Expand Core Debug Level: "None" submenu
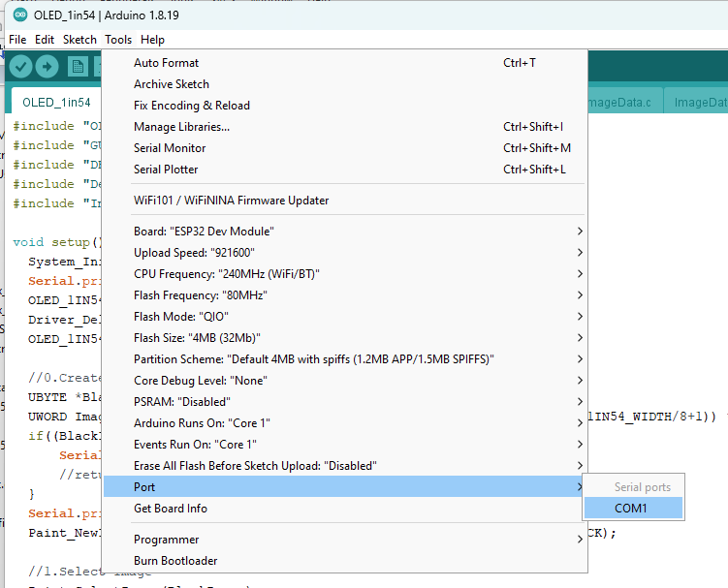 [345, 381]
